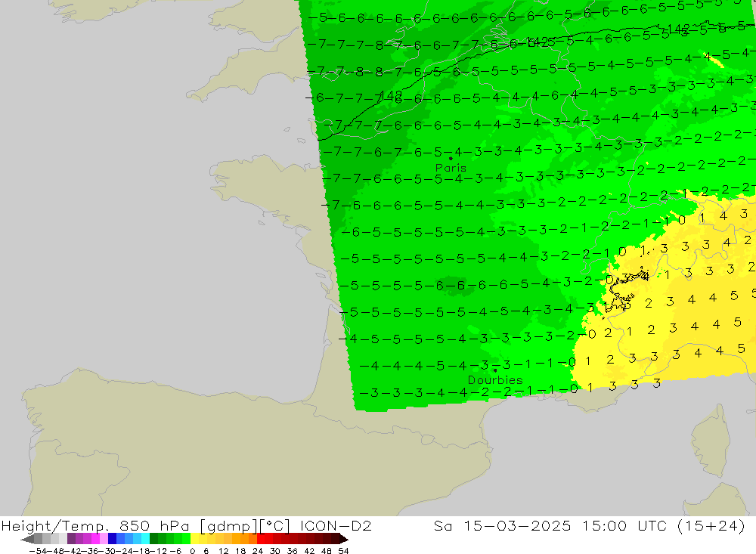The height and width of the screenshot is (554, 756).
Task: Select the dark blue -30 legend swatch
Action: point(113,539)
